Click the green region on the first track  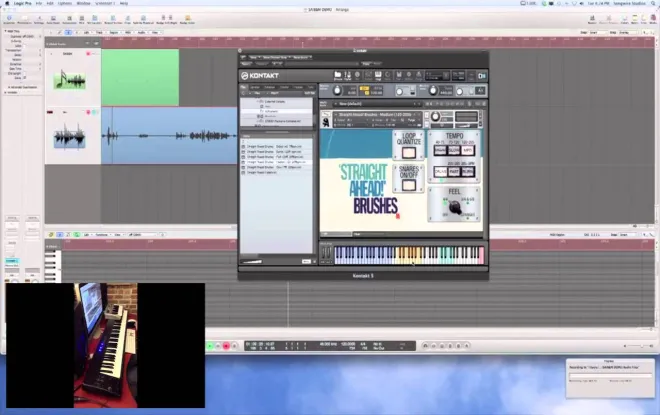pyautogui.click(x=140, y=77)
